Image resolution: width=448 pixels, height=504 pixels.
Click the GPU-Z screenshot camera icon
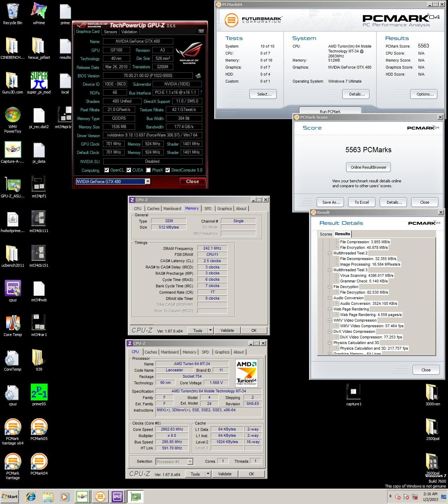pos(201,31)
